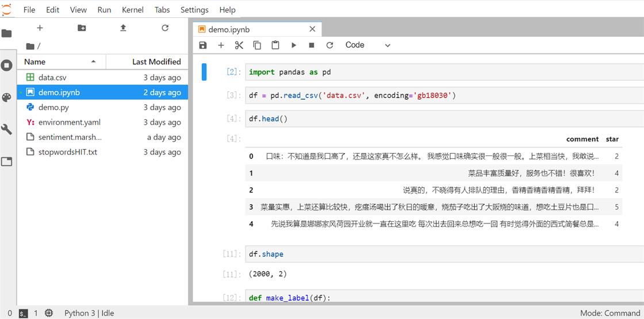Cut the selected cell with the scissors icon
644x319 pixels.
coord(239,45)
